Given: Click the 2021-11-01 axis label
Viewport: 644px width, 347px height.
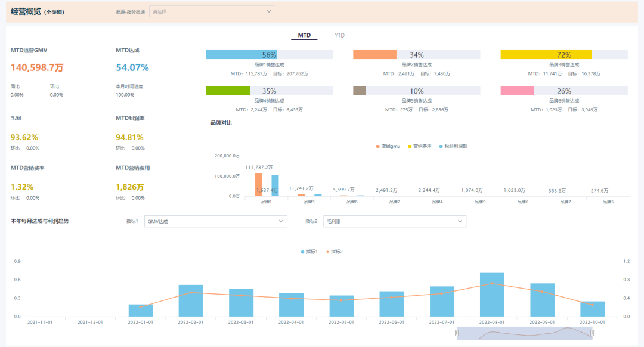Looking at the screenshot, I should [x=40, y=323].
